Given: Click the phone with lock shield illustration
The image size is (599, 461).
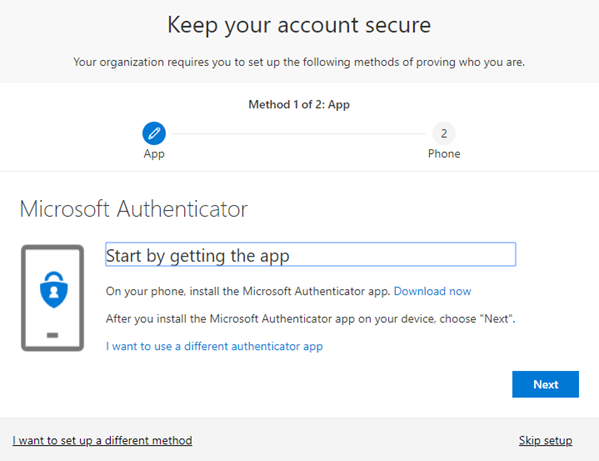Looking at the screenshot, I should tap(52, 298).
